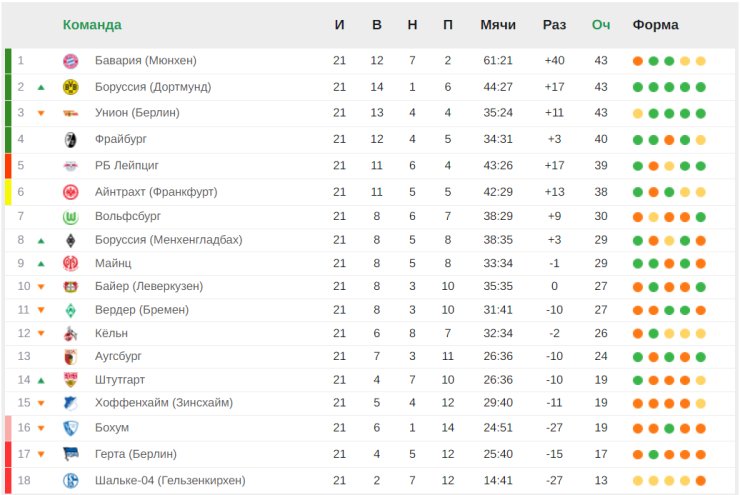740x495 pixels.
Task: Click the green up arrow next to Майнц
Action: pos(41,264)
